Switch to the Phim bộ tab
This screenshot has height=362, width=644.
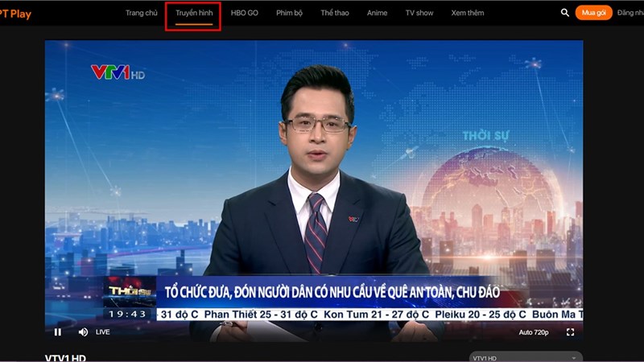(289, 13)
